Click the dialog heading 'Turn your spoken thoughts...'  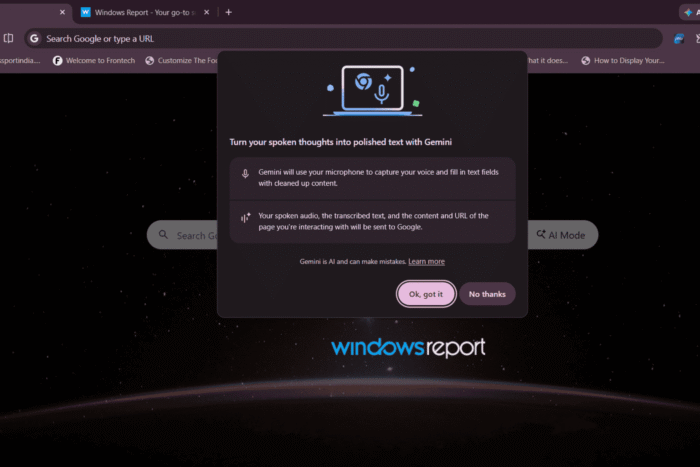[x=341, y=142]
